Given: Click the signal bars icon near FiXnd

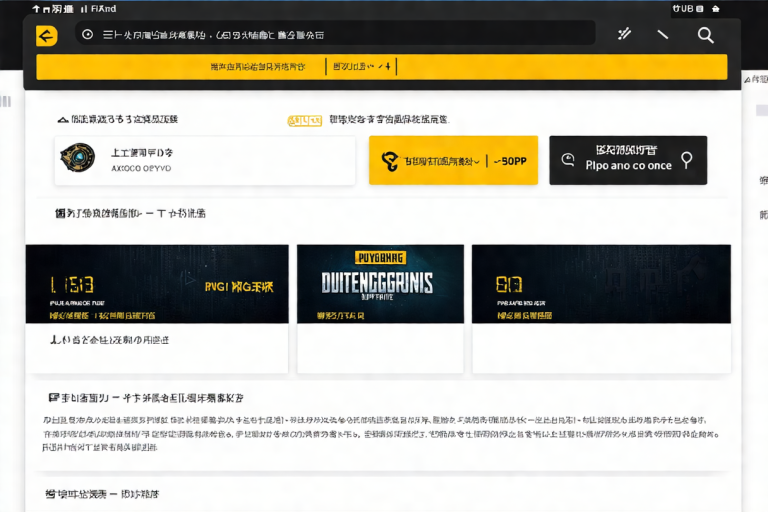Looking at the screenshot, I should tap(84, 9).
